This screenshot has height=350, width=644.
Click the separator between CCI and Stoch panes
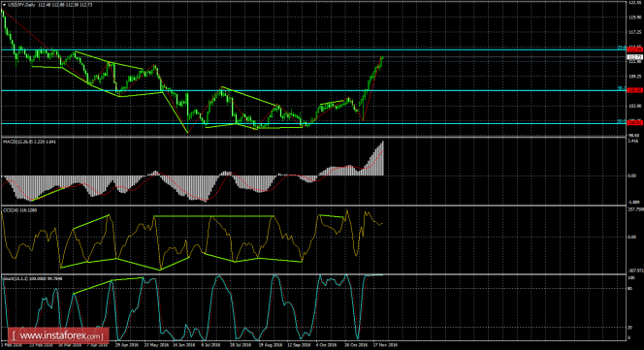click(x=313, y=274)
